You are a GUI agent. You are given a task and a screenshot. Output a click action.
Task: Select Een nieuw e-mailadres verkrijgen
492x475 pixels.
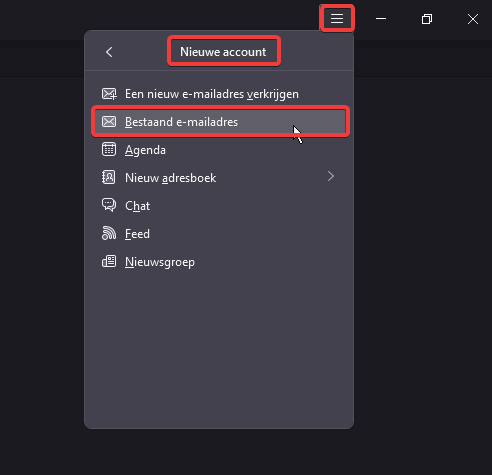[220, 94]
